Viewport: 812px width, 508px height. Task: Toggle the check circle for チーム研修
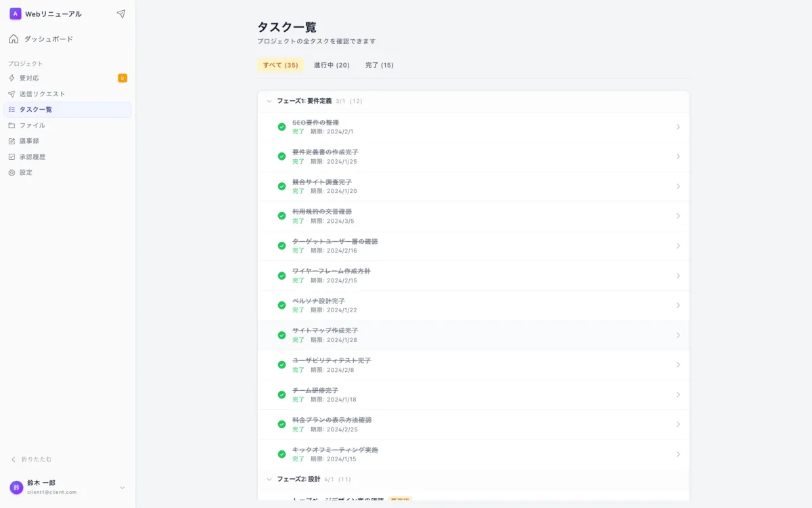(x=281, y=395)
